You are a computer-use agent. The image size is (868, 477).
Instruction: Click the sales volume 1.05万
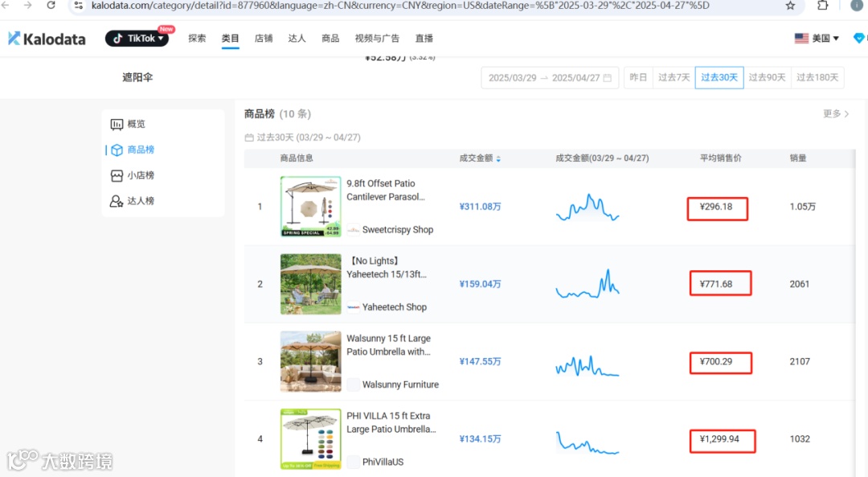(x=802, y=207)
